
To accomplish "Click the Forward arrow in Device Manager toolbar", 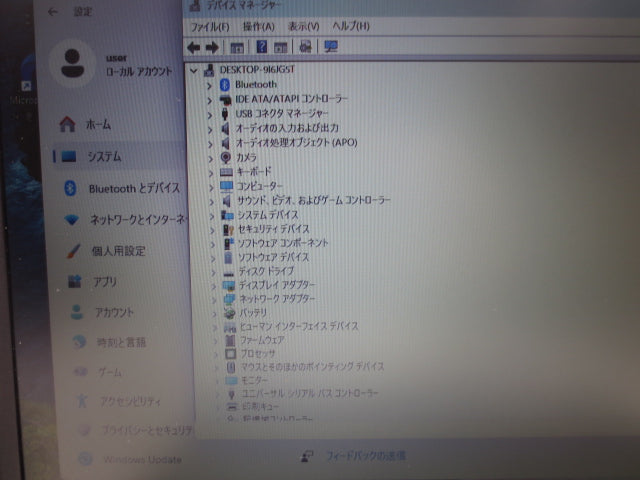I will pyautogui.click(x=212, y=48).
